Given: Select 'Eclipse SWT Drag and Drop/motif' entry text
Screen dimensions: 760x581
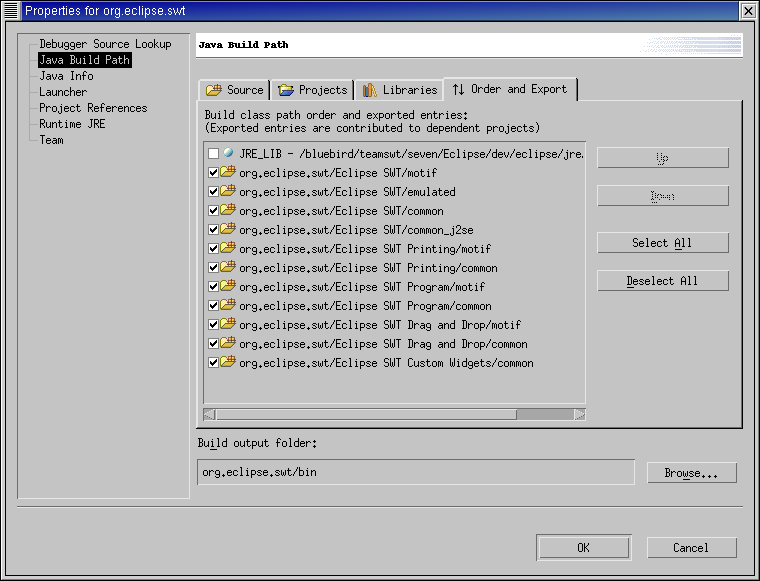Looking at the screenshot, I should [380, 325].
